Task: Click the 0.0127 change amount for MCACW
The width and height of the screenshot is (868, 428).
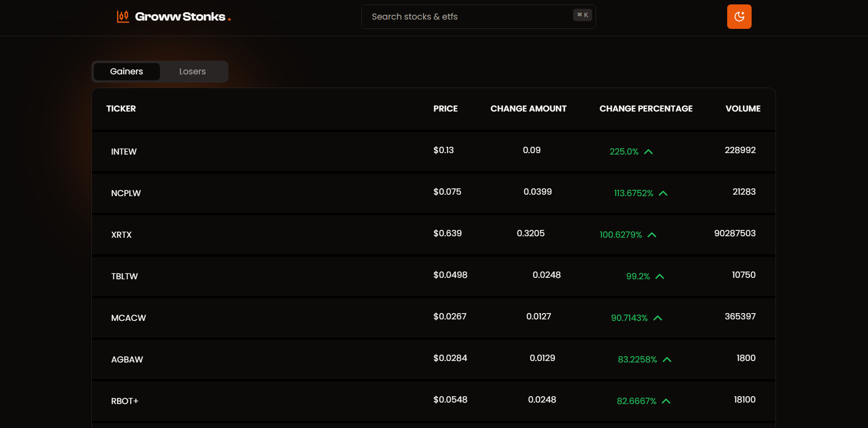Action: [x=538, y=316]
